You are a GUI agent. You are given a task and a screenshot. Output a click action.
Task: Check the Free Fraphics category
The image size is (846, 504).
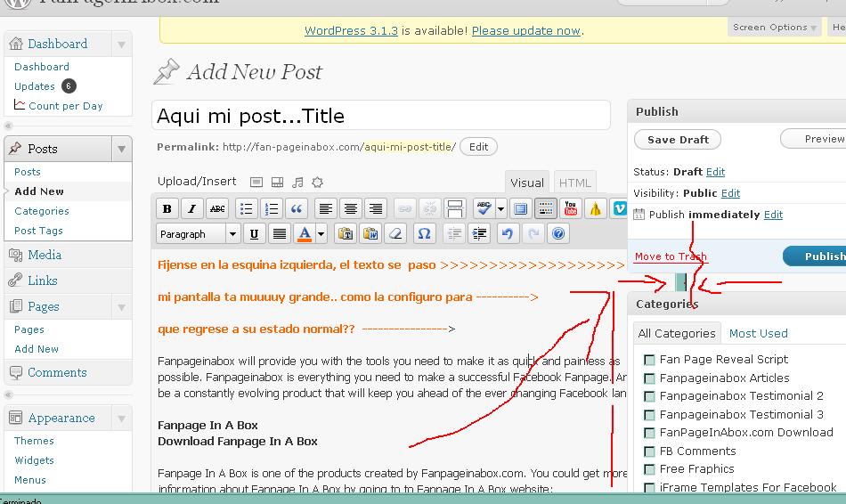tap(649, 469)
